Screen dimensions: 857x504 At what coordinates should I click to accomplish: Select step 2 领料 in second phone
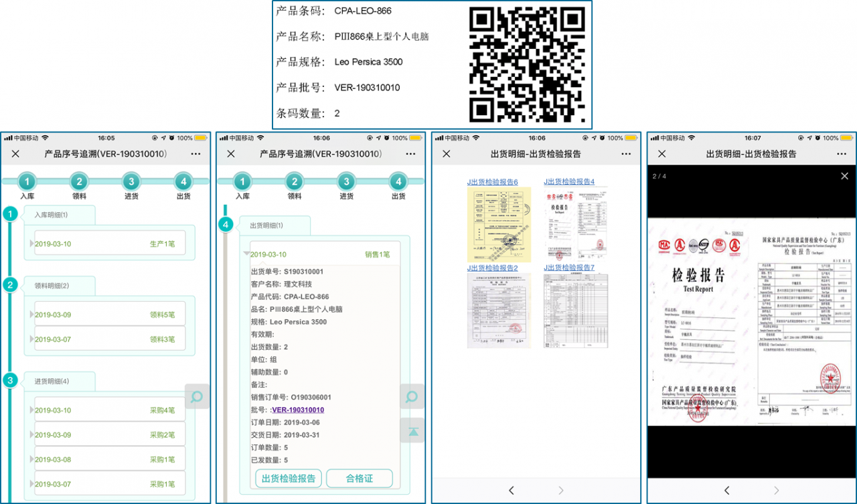click(x=295, y=187)
